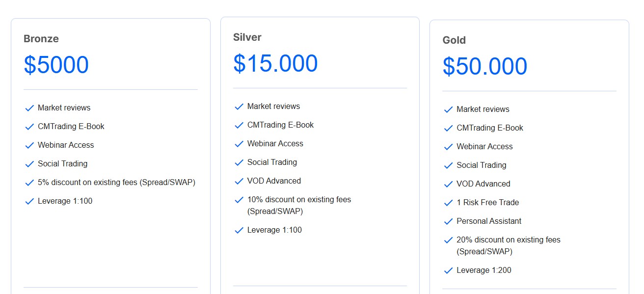
Task: Click checkmark next to Silver VOD Advanced
Action: (239, 181)
